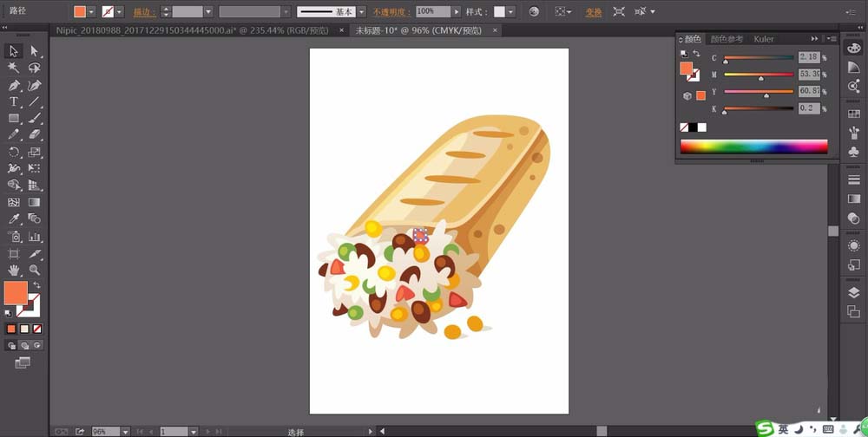Viewport: 868px width, 437px height.
Task: Select the Rectangle tool
Action: pos(14,119)
